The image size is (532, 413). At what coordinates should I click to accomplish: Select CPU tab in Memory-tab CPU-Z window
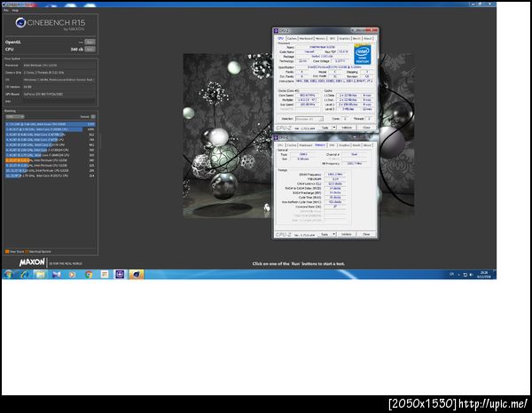pos(280,145)
